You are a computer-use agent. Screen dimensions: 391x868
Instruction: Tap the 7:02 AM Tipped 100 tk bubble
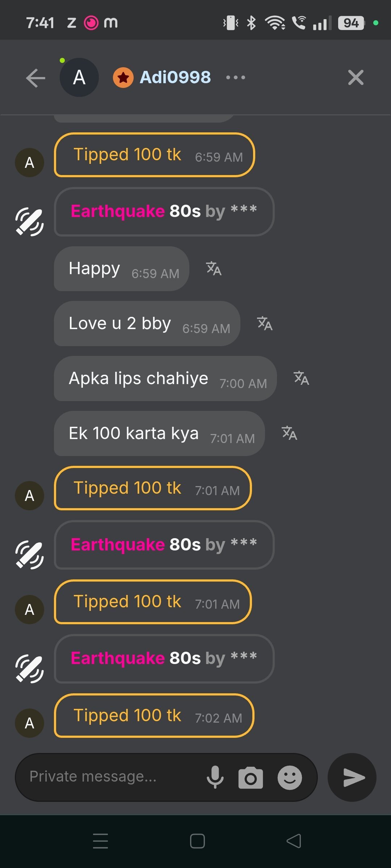[154, 716]
